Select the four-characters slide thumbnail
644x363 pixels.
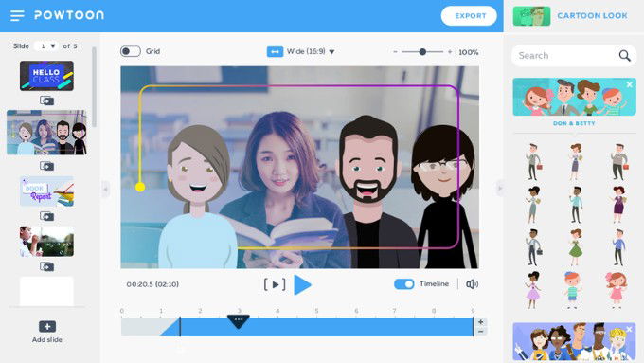(x=46, y=133)
